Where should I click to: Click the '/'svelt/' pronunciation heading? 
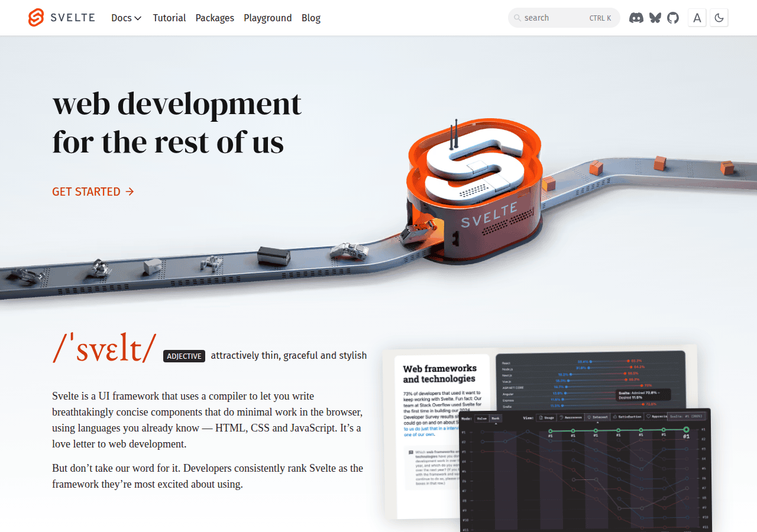pyautogui.click(x=105, y=348)
